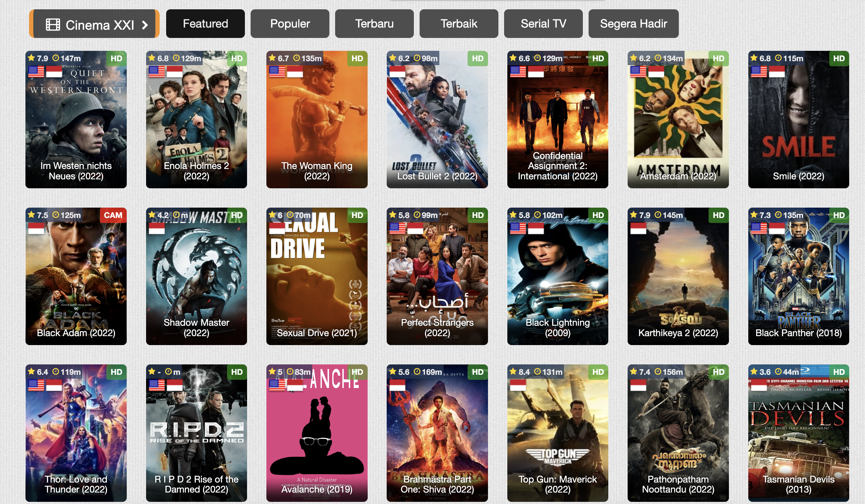This screenshot has height=504, width=865.
Task: Click the film strip icon beside Cinema XXI
Action: pyautogui.click(x=53, y=25)
